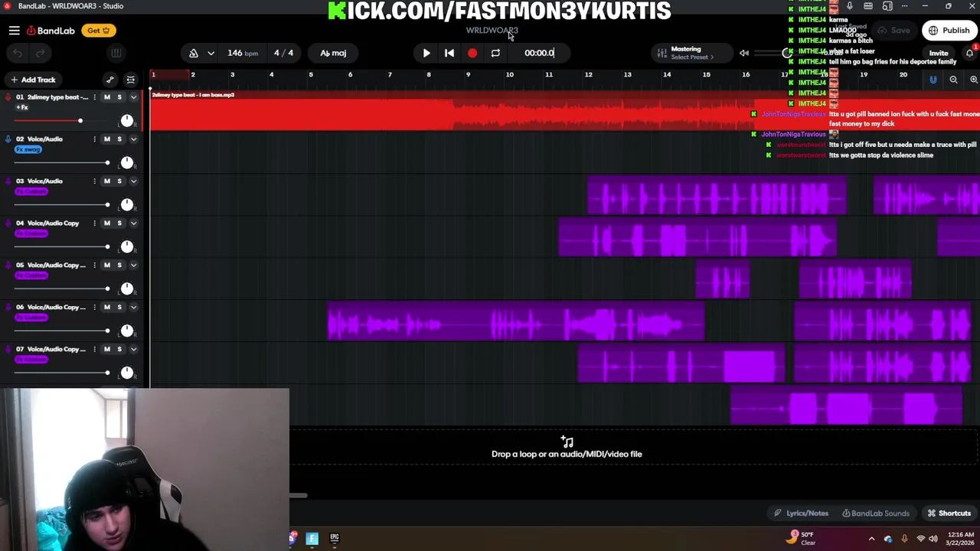The height and width of the screenshot is (551, 980).
Task: Expand track 02 Voice/Audio chevron
Action: [133, 139]
